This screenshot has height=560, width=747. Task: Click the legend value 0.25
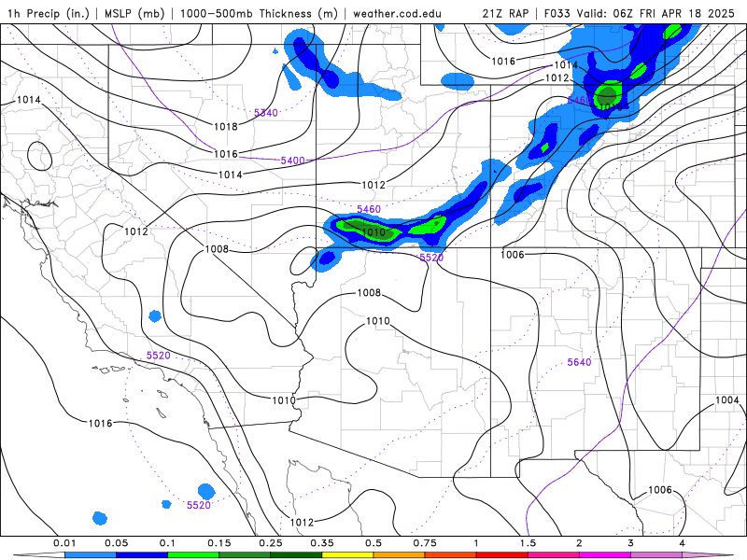pyautogui.click(x=271, y=543)
